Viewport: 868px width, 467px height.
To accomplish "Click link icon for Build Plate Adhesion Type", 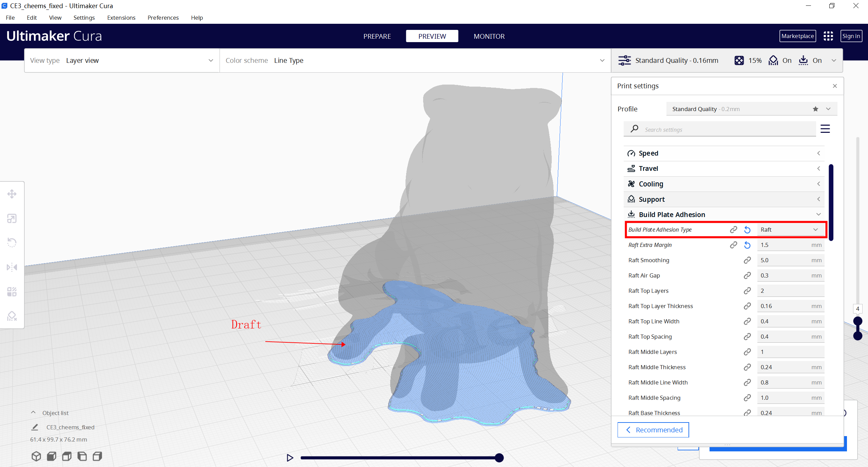I will [734, 230].
